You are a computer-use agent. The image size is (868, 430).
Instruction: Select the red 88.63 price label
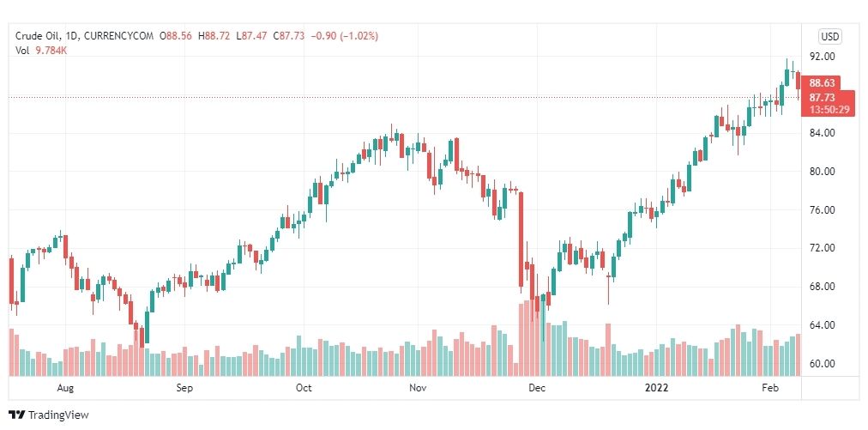pos(822,83)
